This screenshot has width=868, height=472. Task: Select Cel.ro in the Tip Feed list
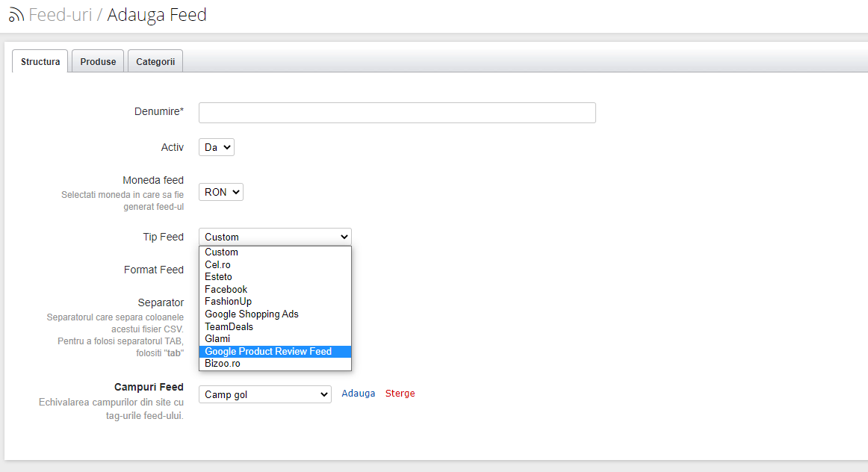click(x=275, y=264)
